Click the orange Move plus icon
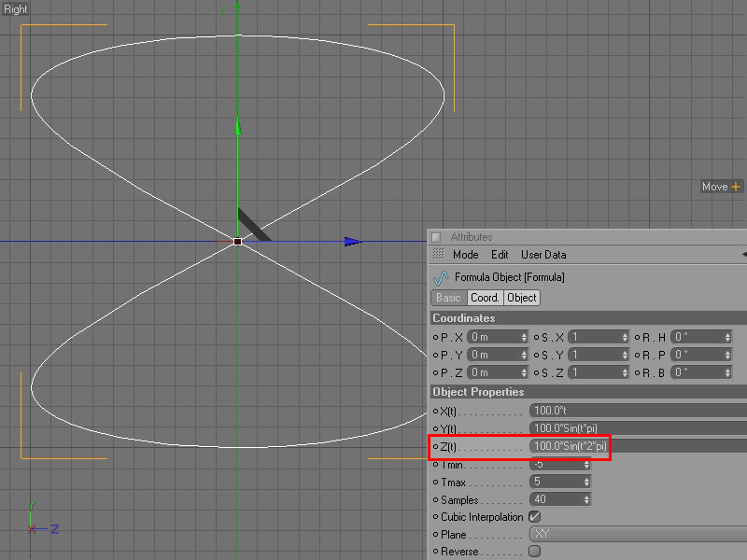The image size is (747, 560). click(736, 187)
